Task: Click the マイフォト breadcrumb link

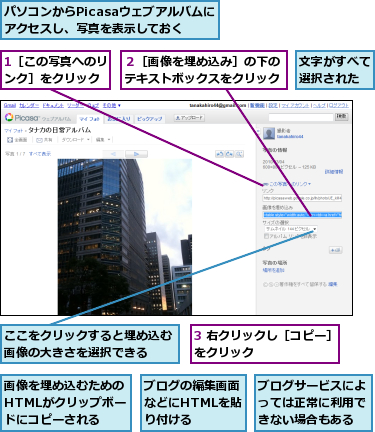Action: [x=14, y=131]
